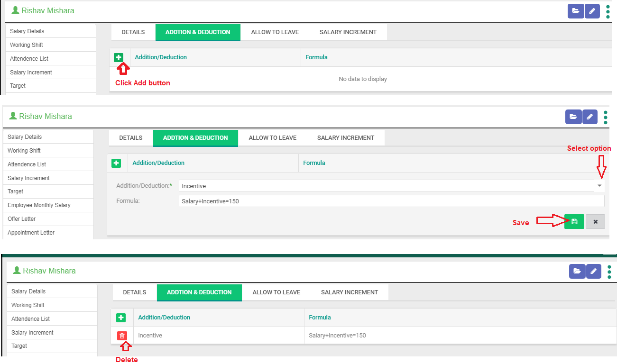Click the Formula field containing Salary+Incentive=150
The image size is (617, 364).
391,201
